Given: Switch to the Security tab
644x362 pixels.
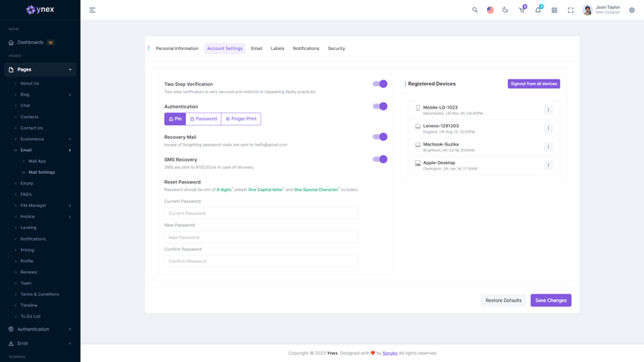Looking at the screenshot, I should point(336,48).
